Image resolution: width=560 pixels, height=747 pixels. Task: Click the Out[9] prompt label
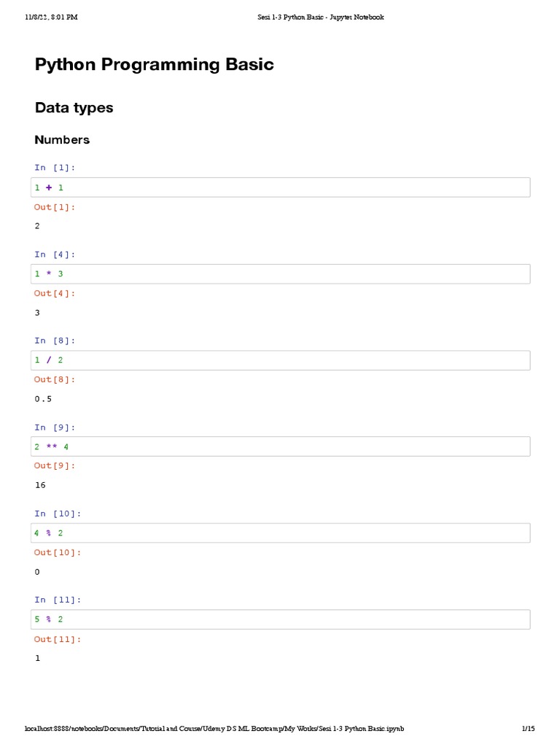(55, 465)
